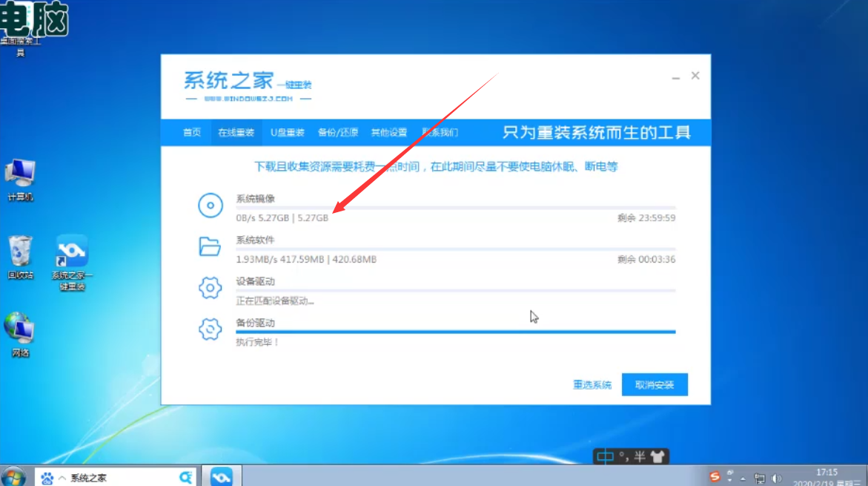The width and height of the screenshot is (868, 486).
Task: Select the 回收站 desktop icon
Action: point(21,257)
